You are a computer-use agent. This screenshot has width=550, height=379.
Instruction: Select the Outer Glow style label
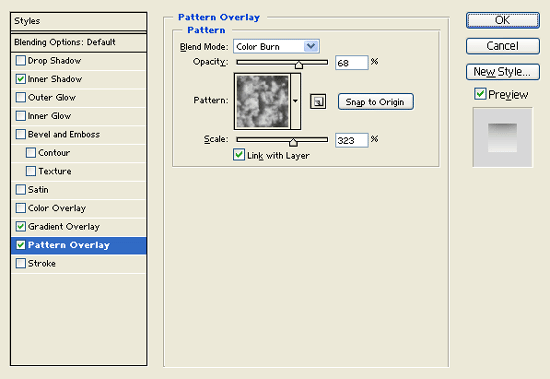coord(52,98)
